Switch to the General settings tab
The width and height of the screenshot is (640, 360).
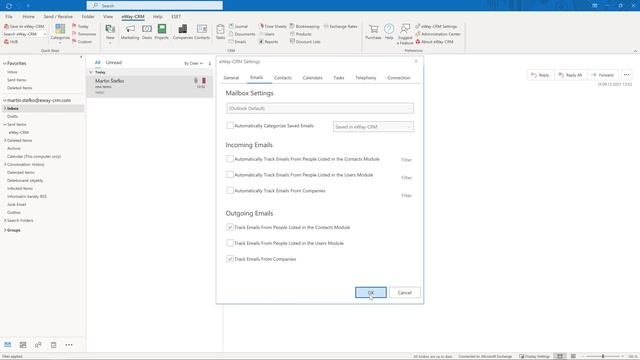tap(231, 78)
